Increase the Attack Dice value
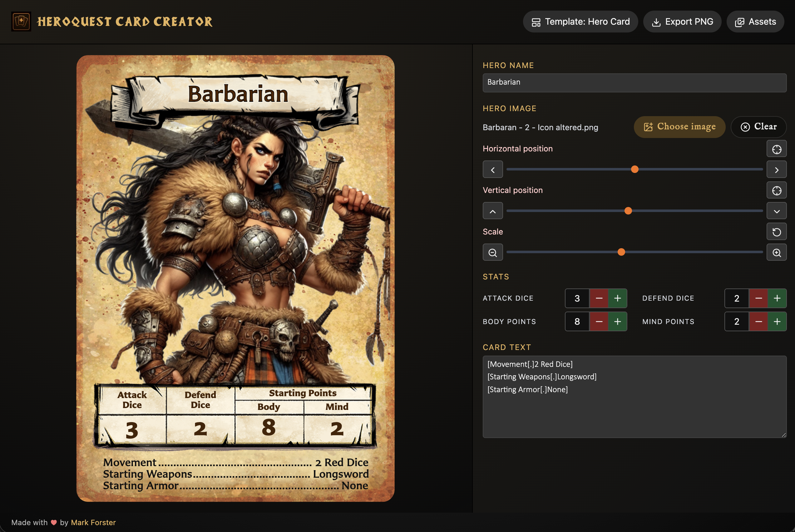Image resolution: width=795 pixels, height=532 pixels. pyautogui.click(x=618, y=298)
